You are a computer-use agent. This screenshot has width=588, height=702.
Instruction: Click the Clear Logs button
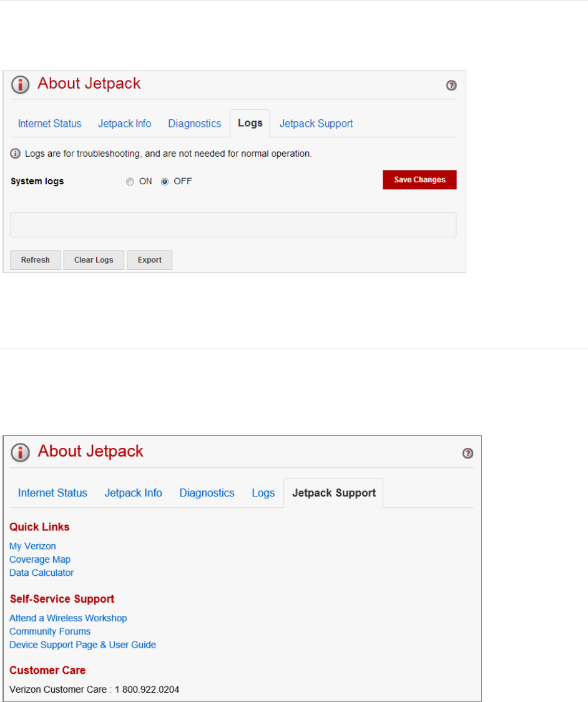click(x=94, y=260)
